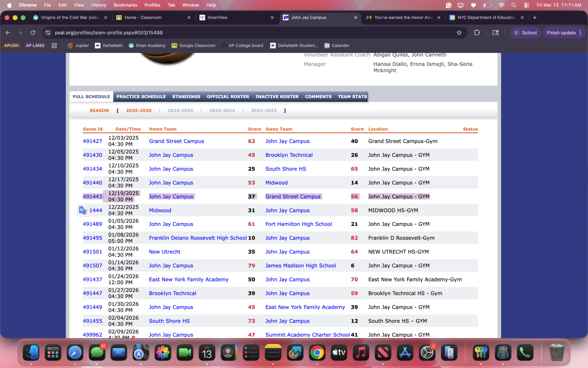Select the 2024-2025 season
Screen dimensions: 588x368
click(x=180, y=110)
